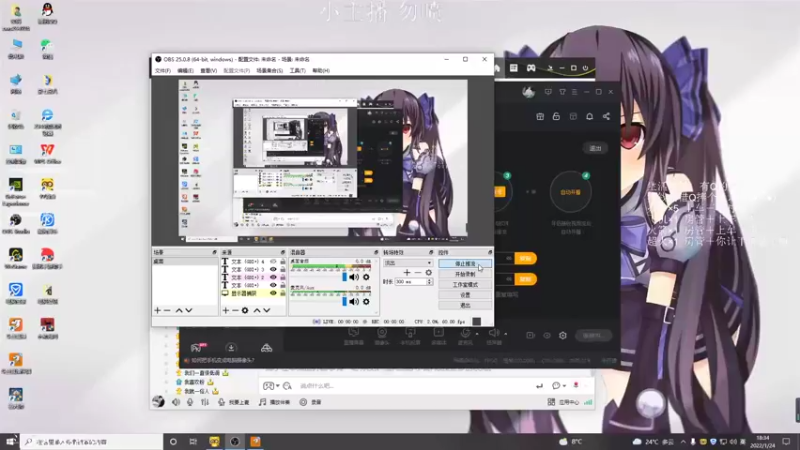Image resolution: width=800 pixels, height=450 pixels.
Task: Remove the selected source with the minus button
Action: click(x=235, y=310)
